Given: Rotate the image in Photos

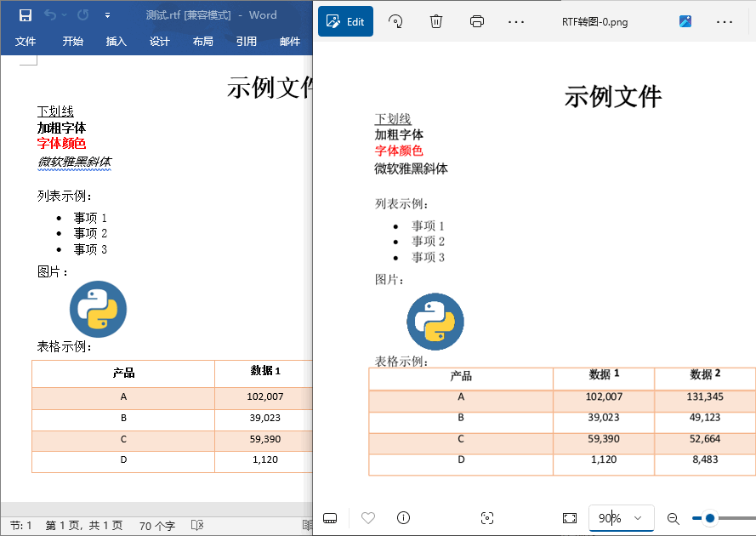Looking at the screenshot, I should pos(395,21).
